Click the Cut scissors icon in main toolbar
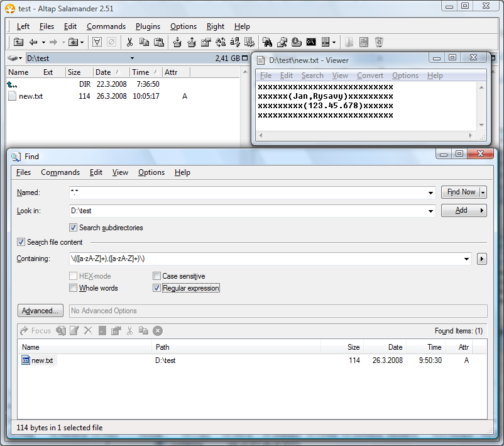This screenshot has height=446, width=504. (x=129, y=42)
